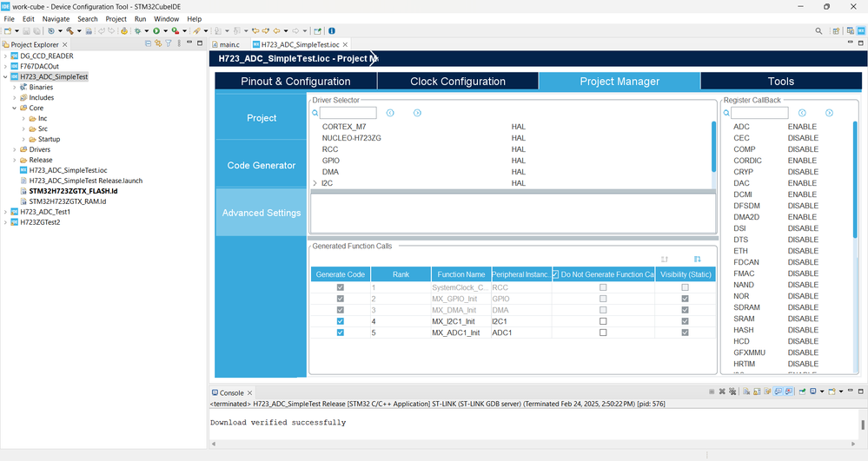Image resolution: width=868 pixels, height=461 pixels.
Task: Open the Project menu
Action: coord(116,19)
